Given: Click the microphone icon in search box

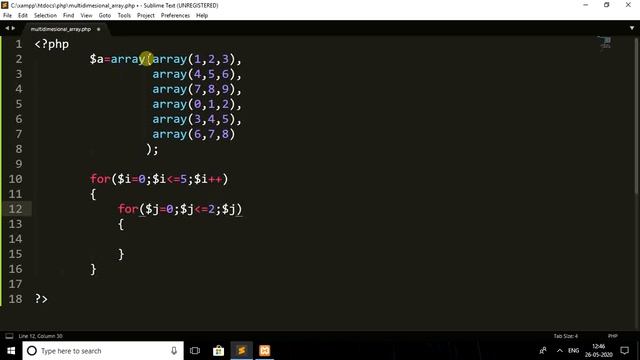Looking at the screenshot, I should (174, 351).
